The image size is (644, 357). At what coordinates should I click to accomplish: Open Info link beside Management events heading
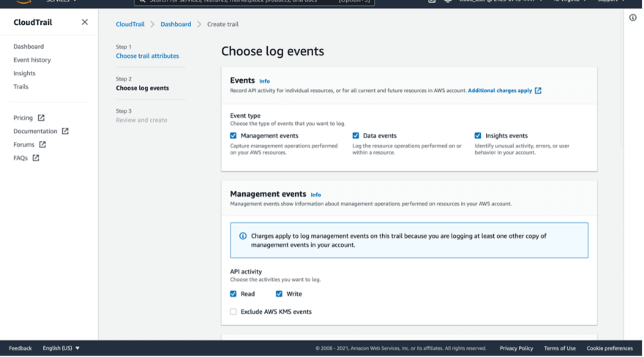(x=316, y=195)
